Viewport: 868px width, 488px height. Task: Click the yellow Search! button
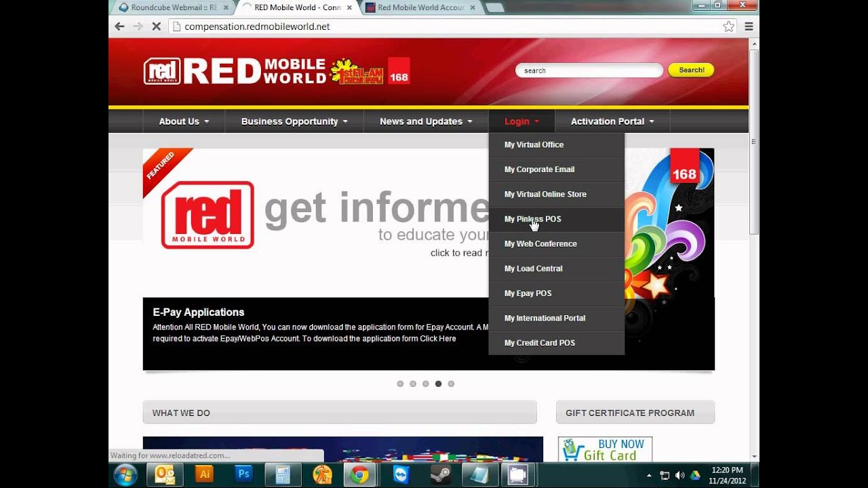pyautogui.click(x=691, y=70)
